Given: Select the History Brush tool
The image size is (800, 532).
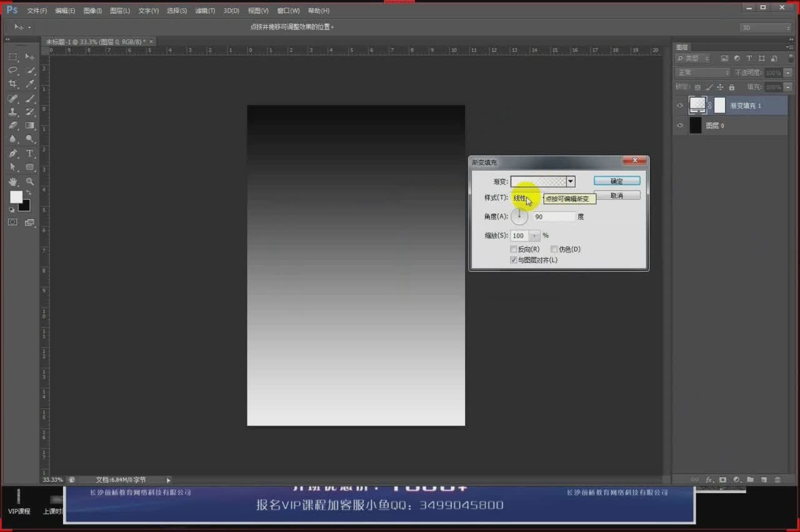Looking at the screenshot, I should point(29,112).
